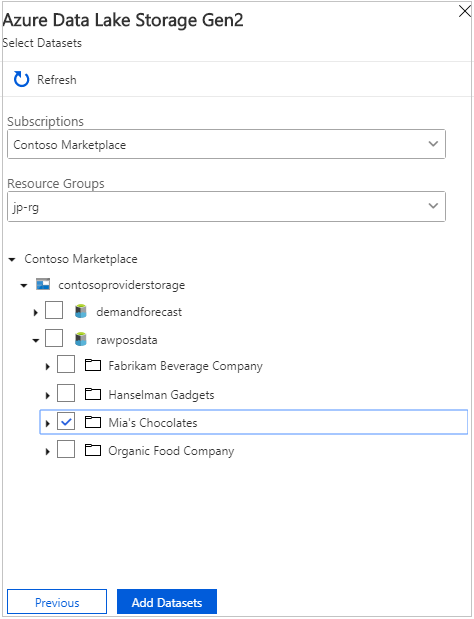This screenshot has height=619, width=474.
Task: Click the Fabrikam Beverage Company folder icon
Action: [x=93, y=366]
